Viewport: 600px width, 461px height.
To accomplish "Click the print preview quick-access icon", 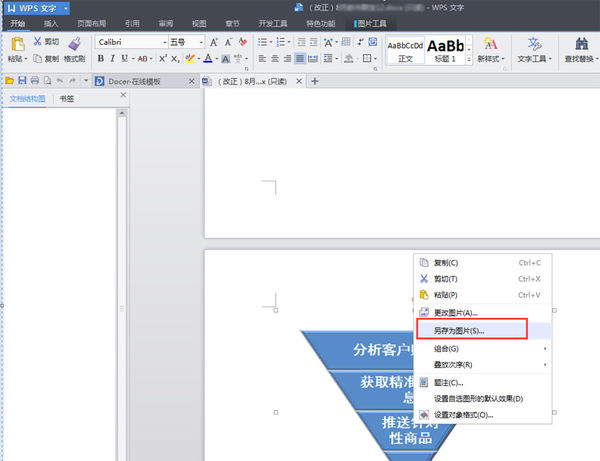I will point(47,80).
